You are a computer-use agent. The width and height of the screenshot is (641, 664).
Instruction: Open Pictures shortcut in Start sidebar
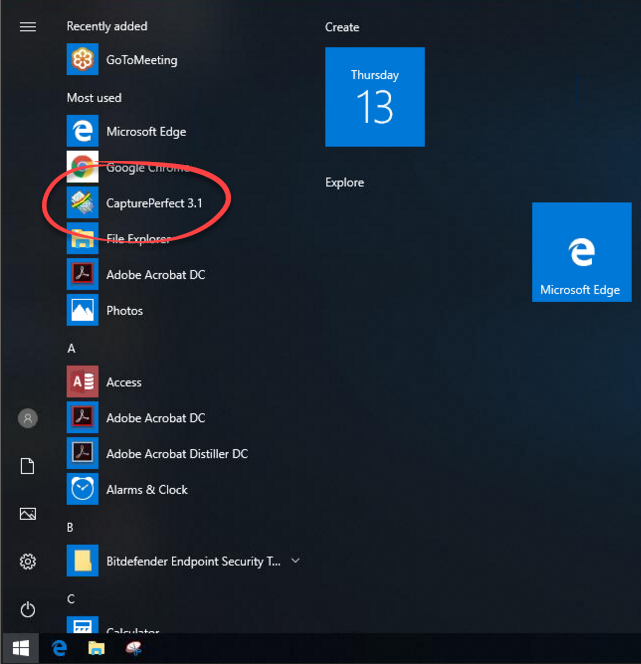click(x=28, y=514)
